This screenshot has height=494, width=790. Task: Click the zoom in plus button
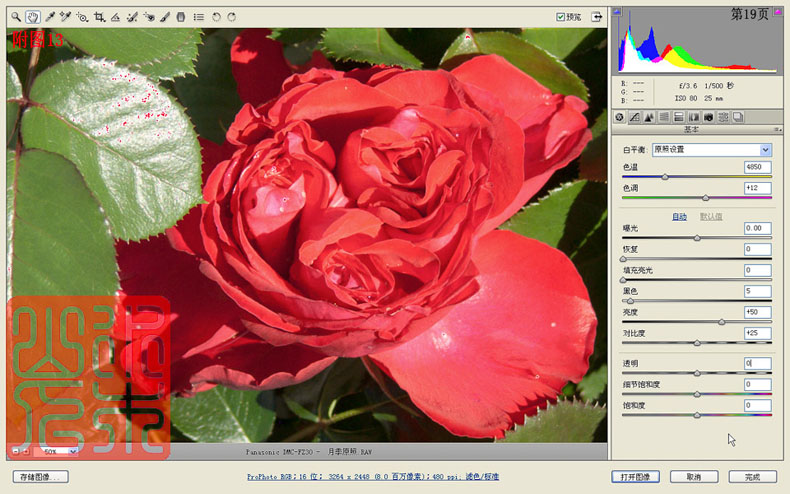click(26, 451)
